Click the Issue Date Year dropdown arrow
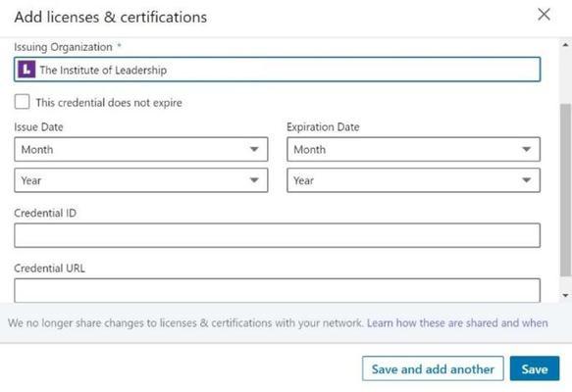 pyautogui.click(x=254, y=180)
